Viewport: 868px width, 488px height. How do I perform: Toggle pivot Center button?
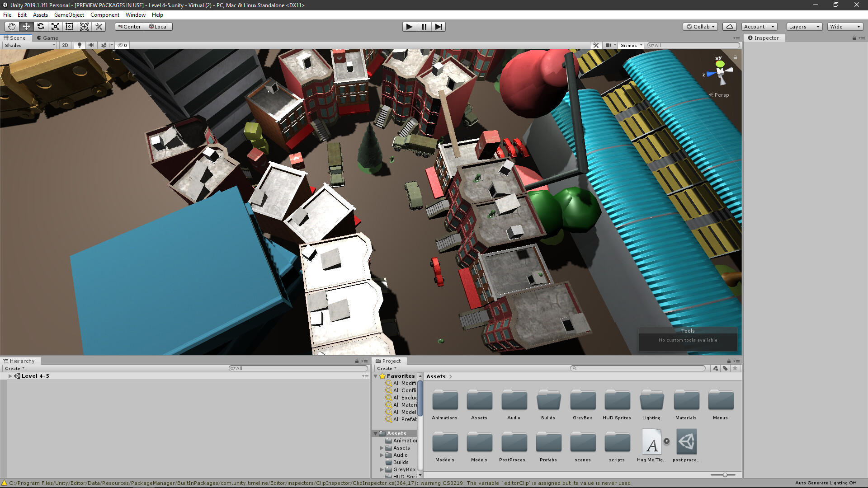129,27
